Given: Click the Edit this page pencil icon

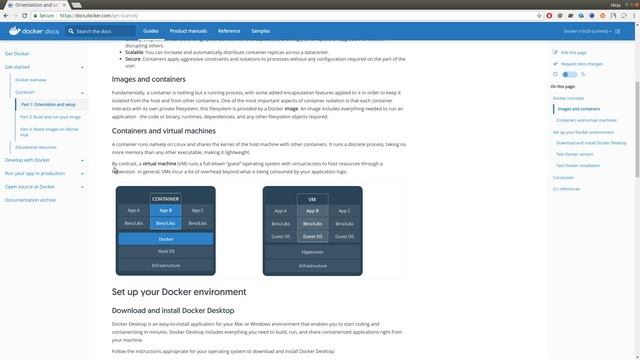Looking at the screenshot, I should [555, 52].
